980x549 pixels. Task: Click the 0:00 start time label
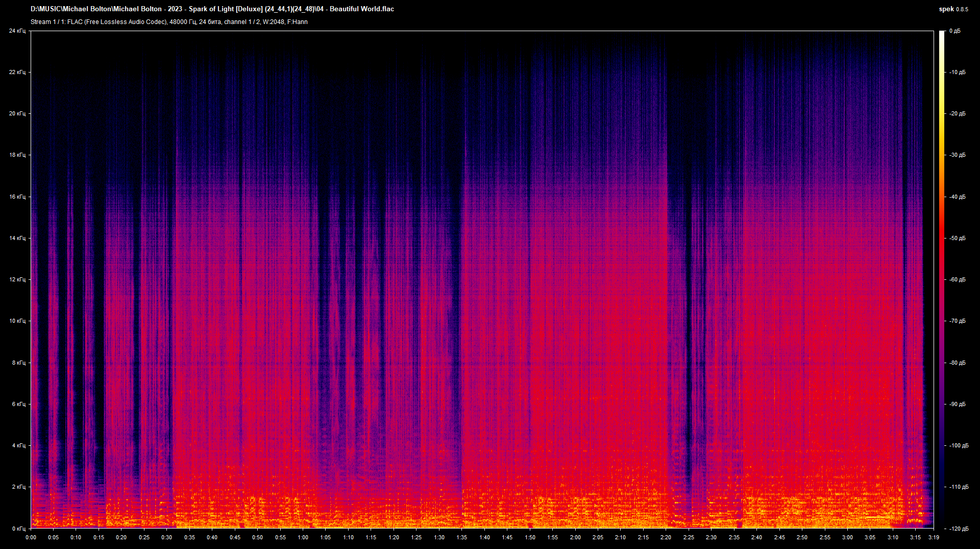click(31, 537)
